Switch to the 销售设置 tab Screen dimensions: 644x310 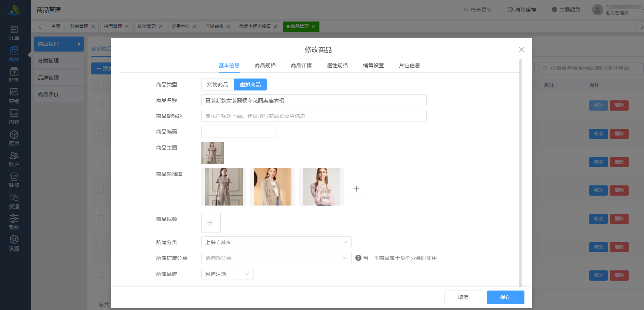point(373,66)
